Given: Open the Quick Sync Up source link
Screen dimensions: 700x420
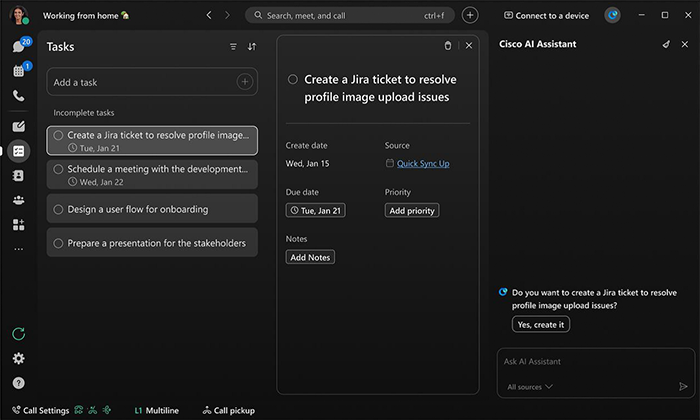Looking at the screenshot, I should [423, 163].
